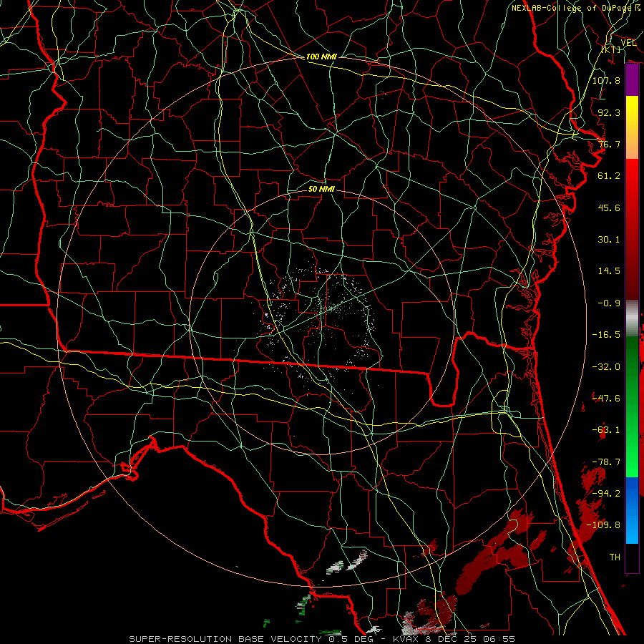Click the 61.2 velocity scale value
The image size is (644, 644).
609,176
